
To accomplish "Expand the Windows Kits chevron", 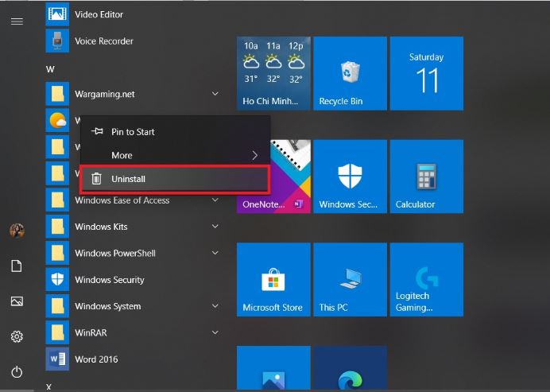I will [x=215, y=227].
